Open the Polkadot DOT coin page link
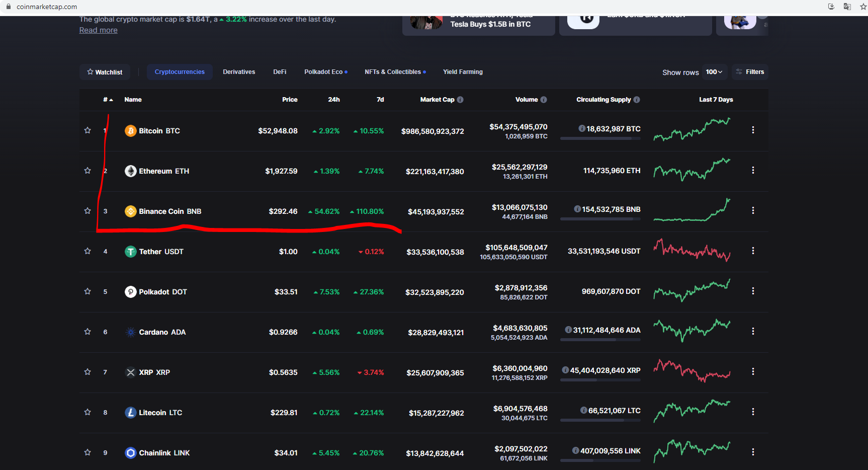Screen dimensions: 868x470 pyautogui.click(x=163, y=292)
